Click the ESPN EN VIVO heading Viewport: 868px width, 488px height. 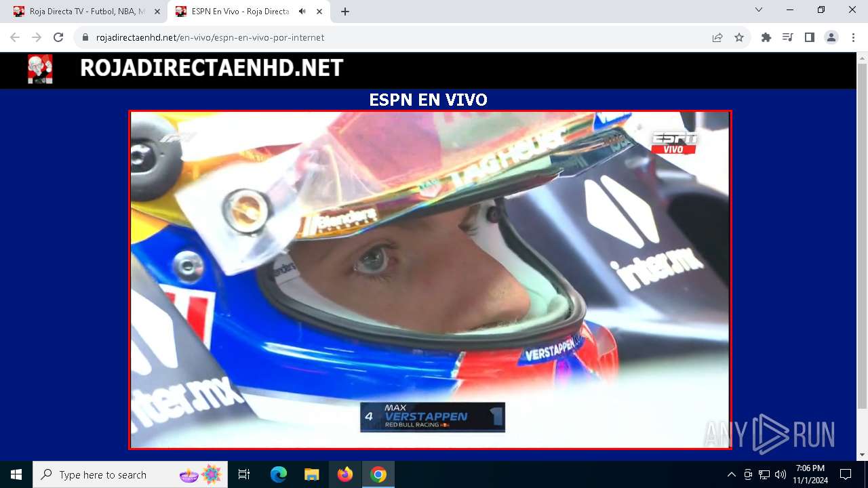pos(428,100)
